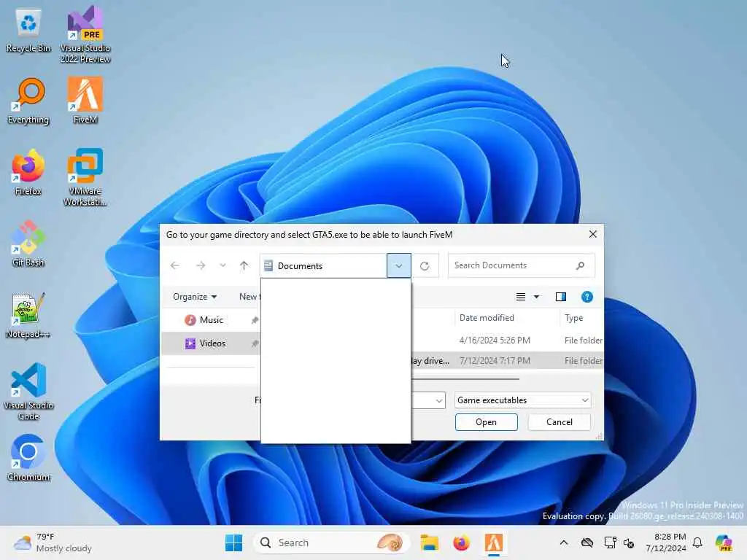Screen dimensions: 747x560
Task: Open Copilot preview from the taskbar
Action: [x=724, y=542]
